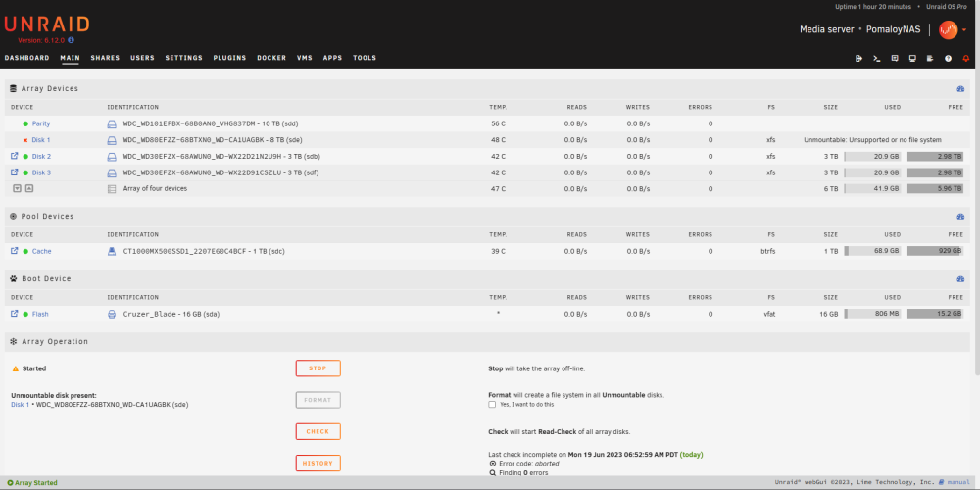The width and height of the screenshot is (980, 490).
Task: Open the Plugins menu
Action: tap(229, 58)
